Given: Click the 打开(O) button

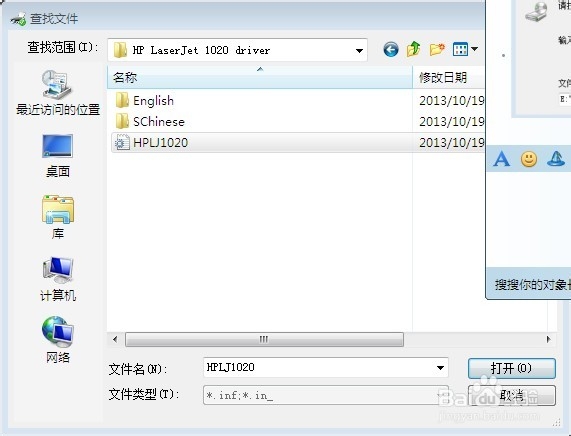Looking at the screenshot, I should pos(512,368).
